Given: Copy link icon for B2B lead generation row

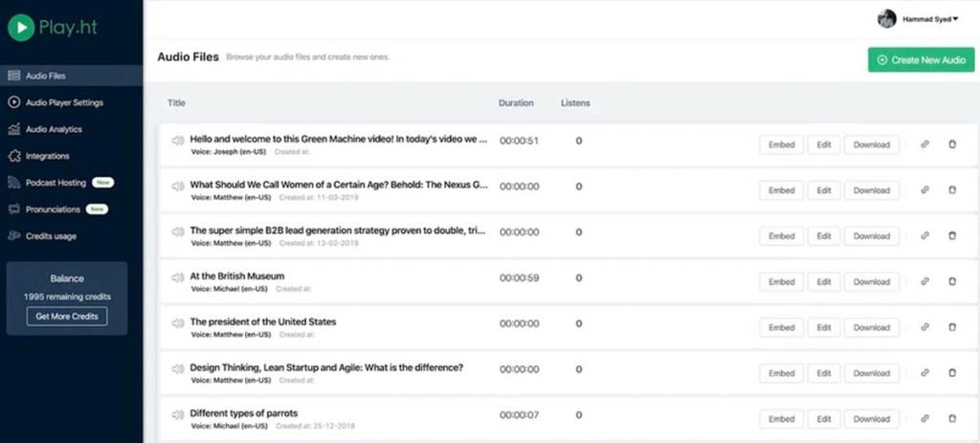Looking at the screenshot, I should click(925, 235).
